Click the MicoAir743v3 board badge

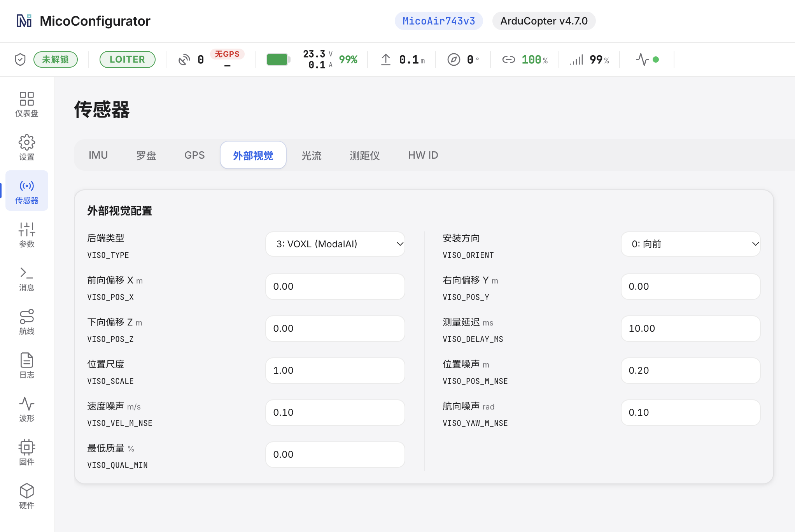coord(439,21)
